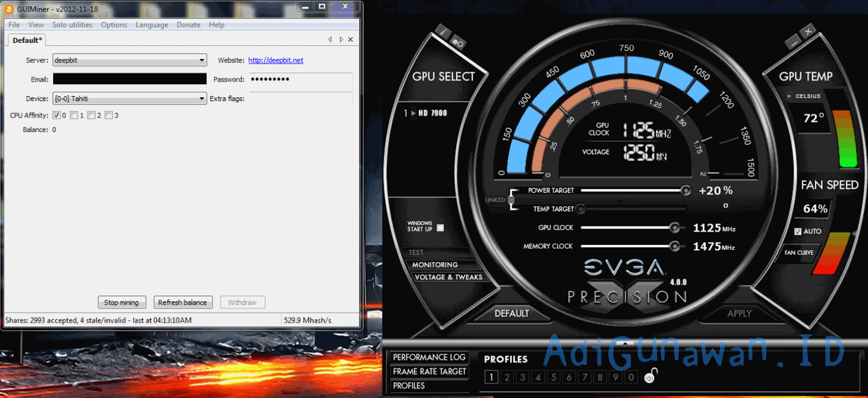Enable CPU Affinity 1 checkbox
Screen dimensions: 868x398
[x=74, y=115]
